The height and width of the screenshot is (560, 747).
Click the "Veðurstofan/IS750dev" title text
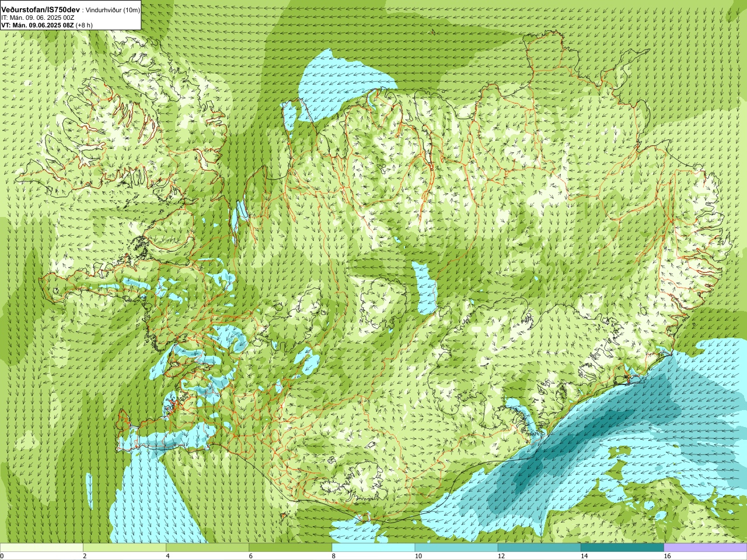click(40, 9)
